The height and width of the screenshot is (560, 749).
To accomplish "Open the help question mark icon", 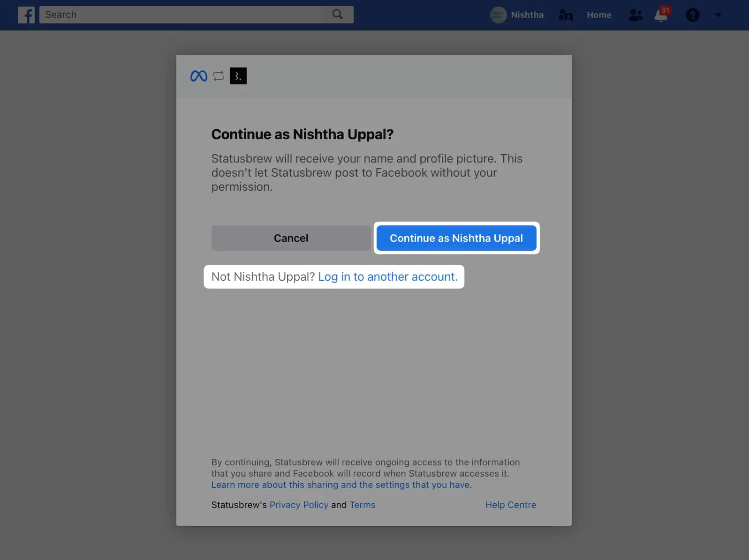I will (x=692, y=15).
